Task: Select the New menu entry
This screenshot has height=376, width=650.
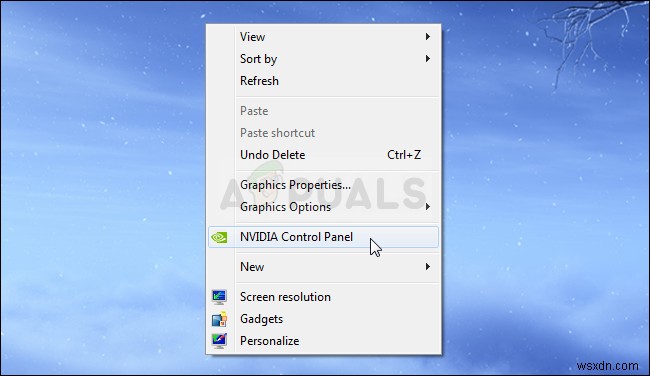Action: [323, 267]
